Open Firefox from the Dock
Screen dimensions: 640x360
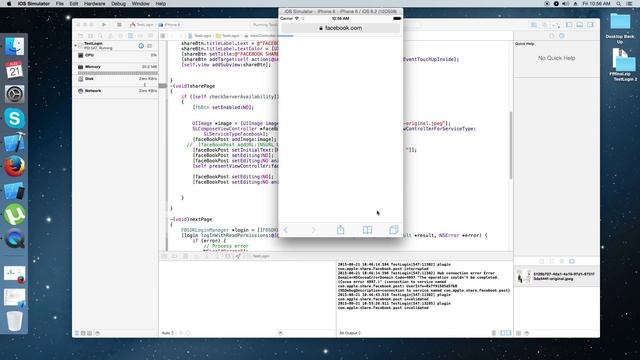[14, 167]
